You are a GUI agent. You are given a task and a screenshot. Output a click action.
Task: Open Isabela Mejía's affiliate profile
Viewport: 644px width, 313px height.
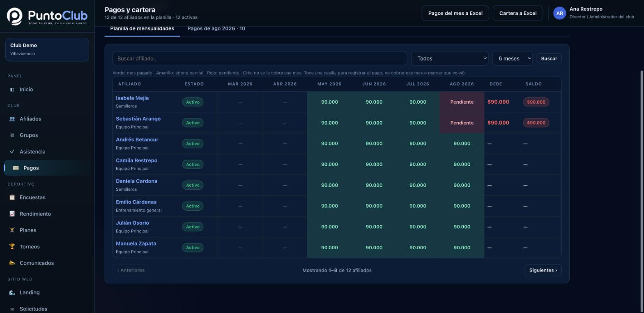click(132, 98)
